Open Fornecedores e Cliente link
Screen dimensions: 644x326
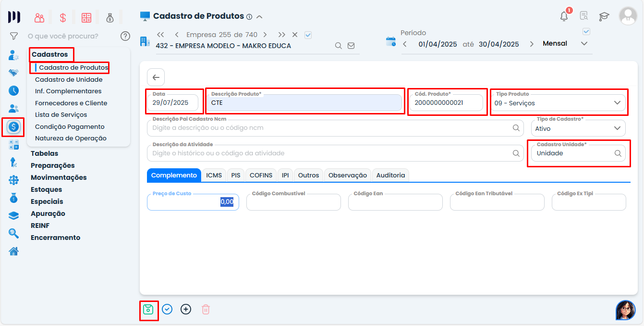click(71, 103)
